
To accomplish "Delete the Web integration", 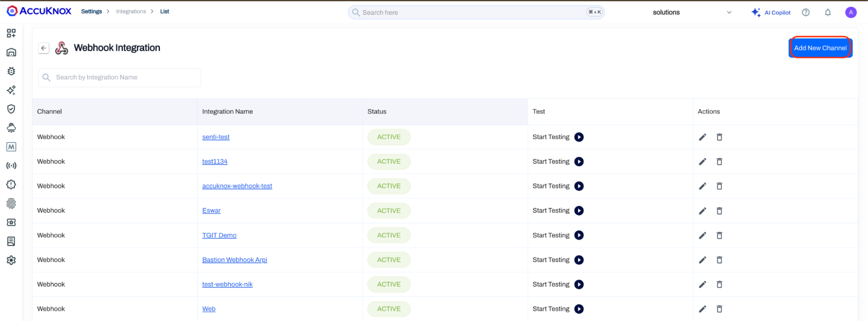I will [719, 309].
